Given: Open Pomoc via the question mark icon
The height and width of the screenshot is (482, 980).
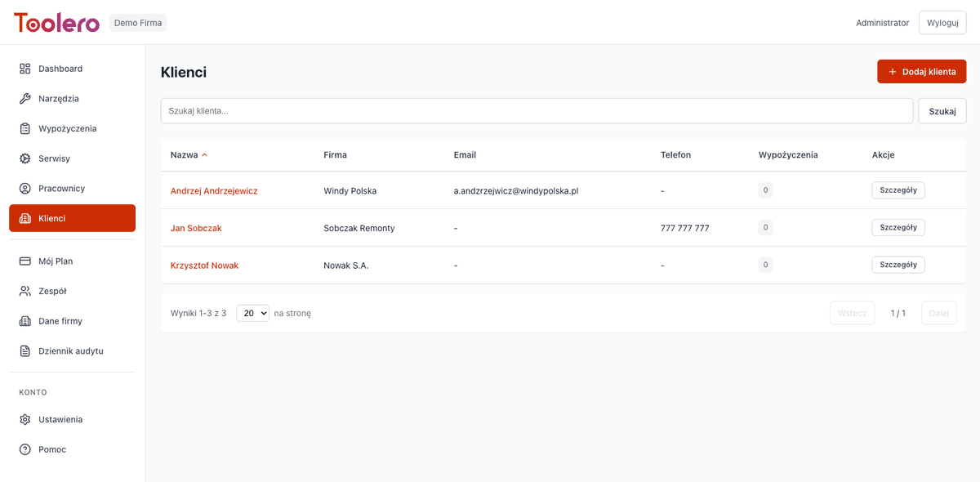Looking at the screenshot, I should click(24, 449).
